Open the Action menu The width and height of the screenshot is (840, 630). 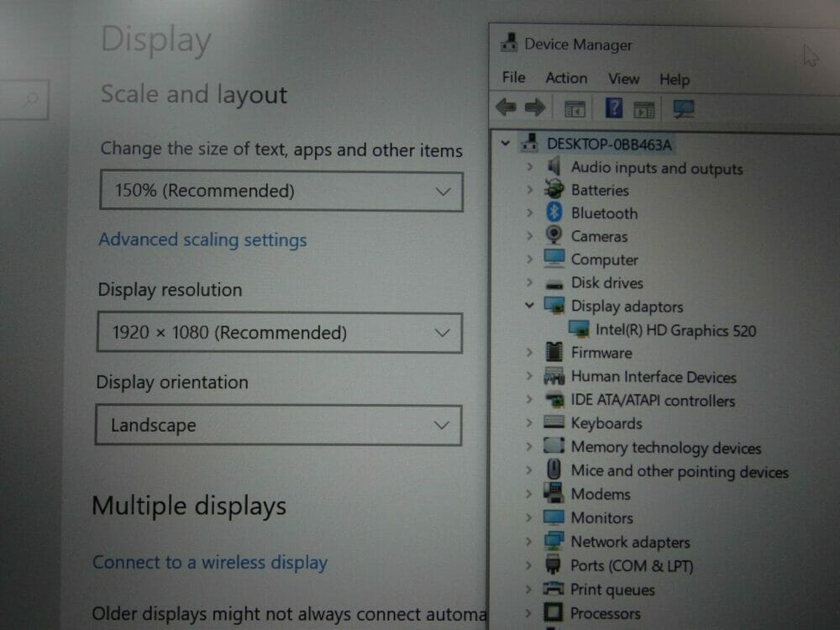[x=566, y=78]
